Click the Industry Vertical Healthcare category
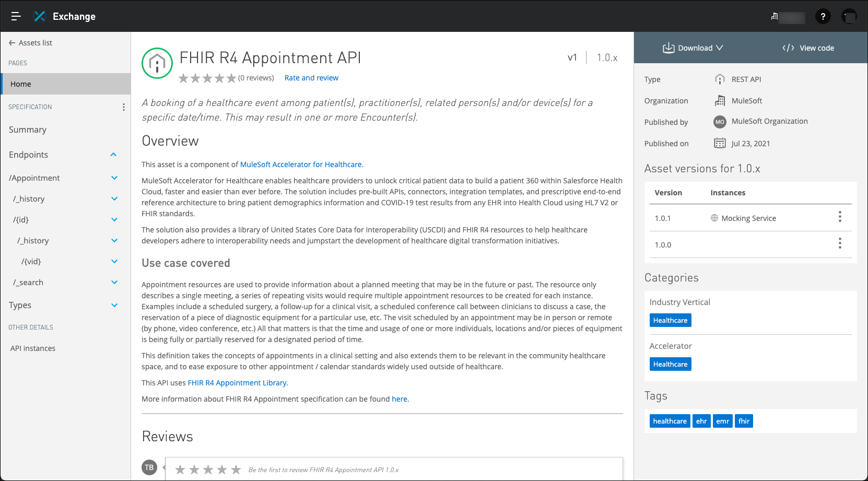The width and height of the screenshot is (868, 481). [x=670, y=320]
